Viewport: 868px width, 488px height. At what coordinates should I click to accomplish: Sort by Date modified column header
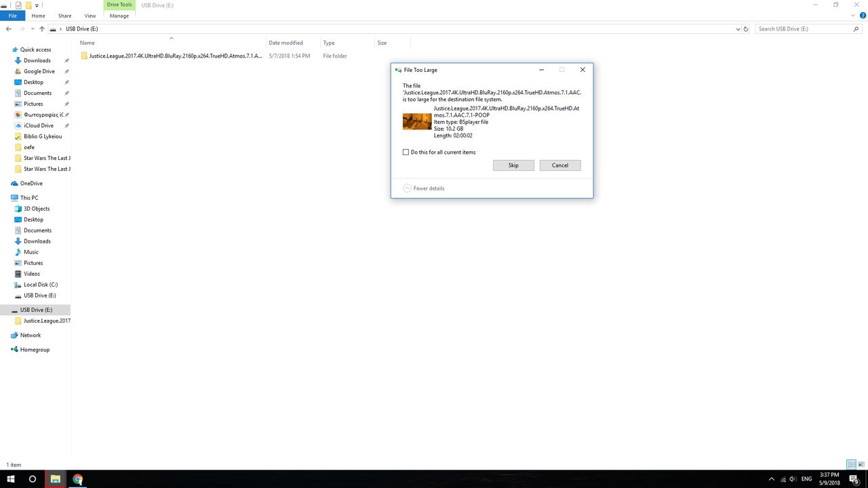pyautogui.click(x=285, y=43)
